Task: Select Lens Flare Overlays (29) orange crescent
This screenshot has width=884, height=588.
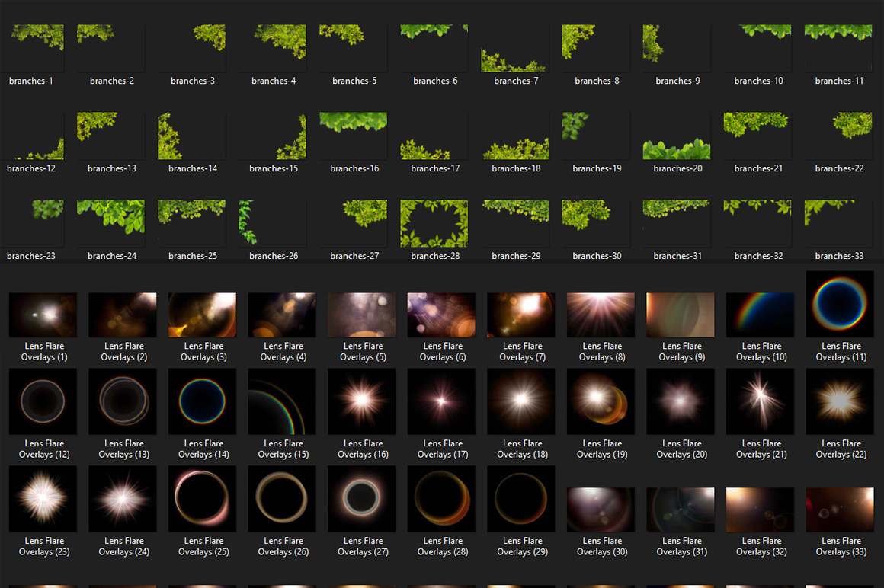Action: pos(521,499)
